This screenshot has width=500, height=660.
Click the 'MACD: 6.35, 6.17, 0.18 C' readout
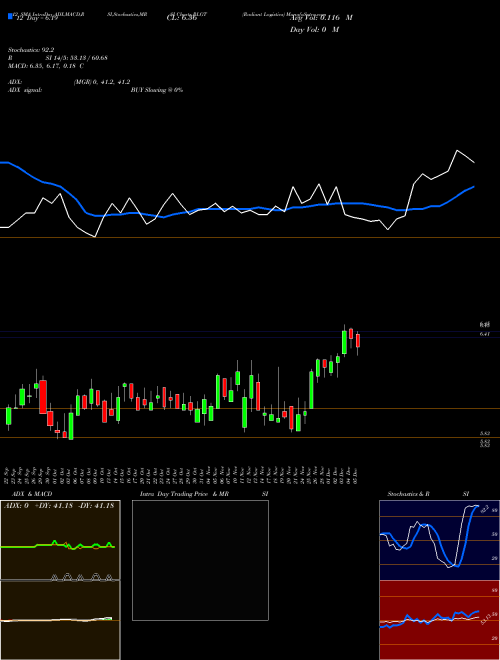point(46,66)
